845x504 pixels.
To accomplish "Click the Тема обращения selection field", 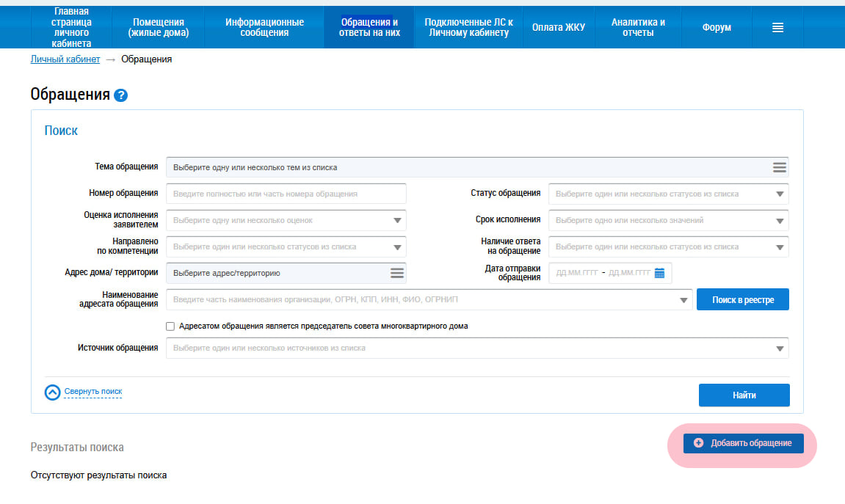I will click(x=477, y=167).
